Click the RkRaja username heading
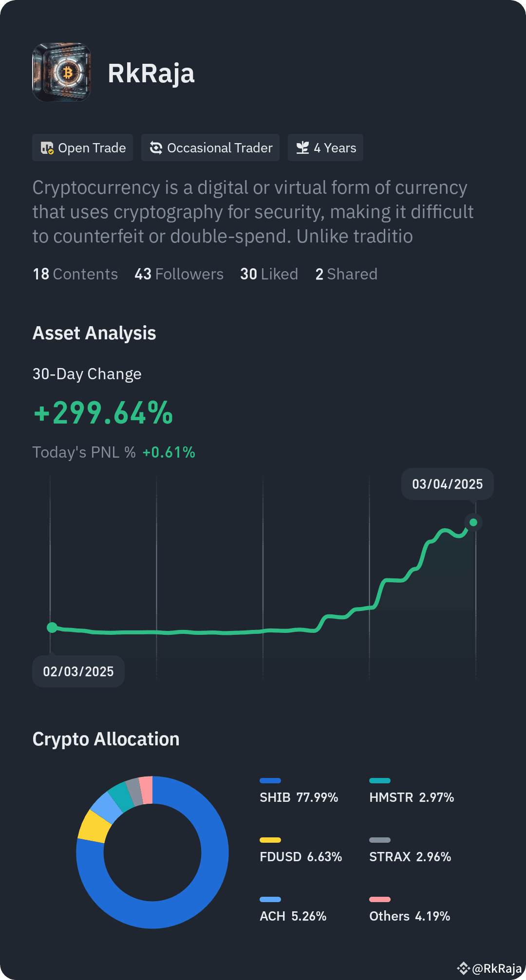 [151, 74]
